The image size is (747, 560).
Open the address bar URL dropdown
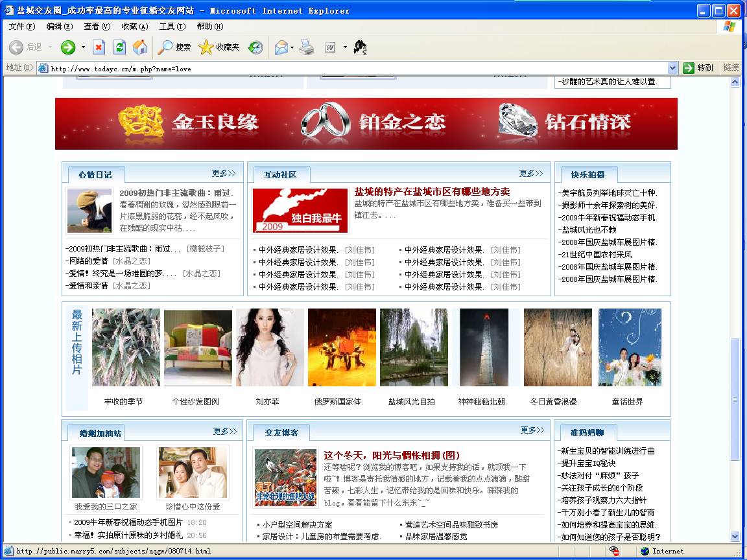pos(672,68)
